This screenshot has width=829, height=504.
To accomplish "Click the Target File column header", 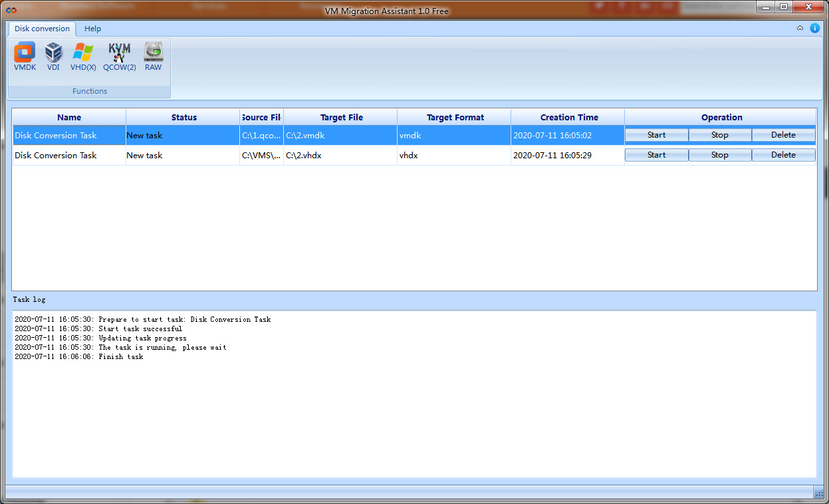I will coord(341,117).
